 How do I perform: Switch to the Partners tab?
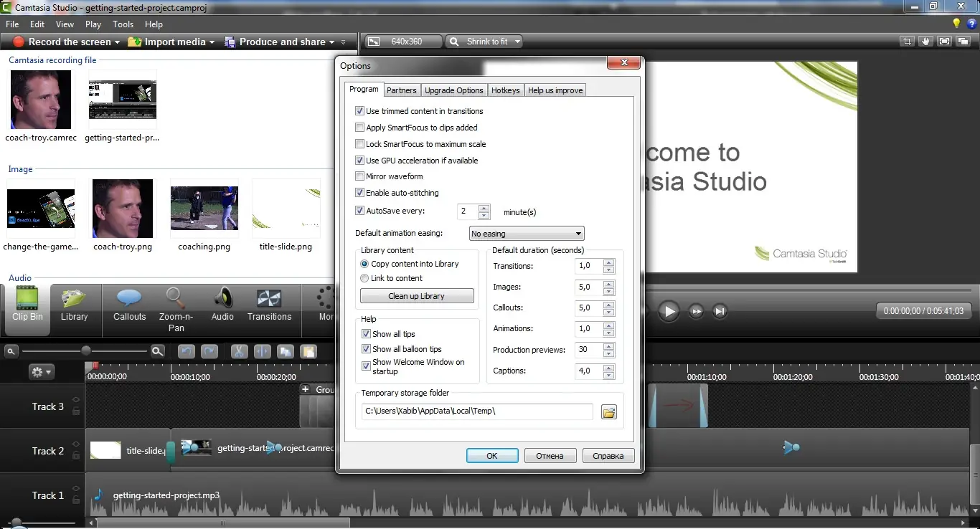pyautogui.click(x=402, y=90)
